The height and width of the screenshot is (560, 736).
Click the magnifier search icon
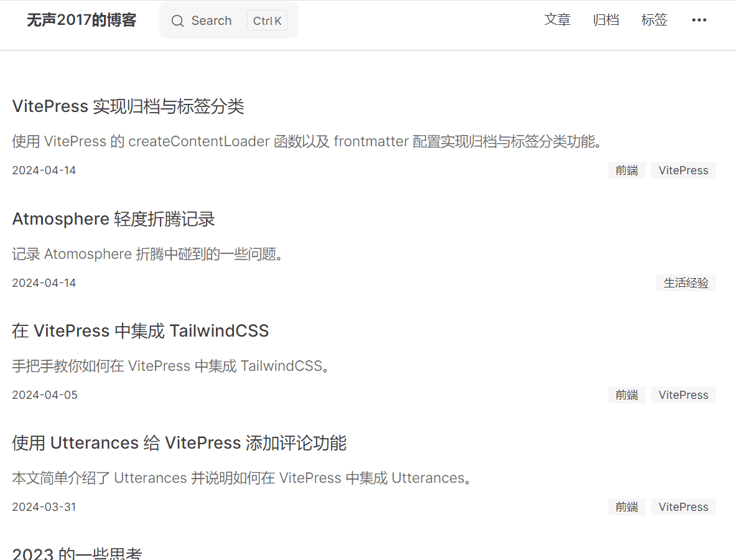coord(177,21)
